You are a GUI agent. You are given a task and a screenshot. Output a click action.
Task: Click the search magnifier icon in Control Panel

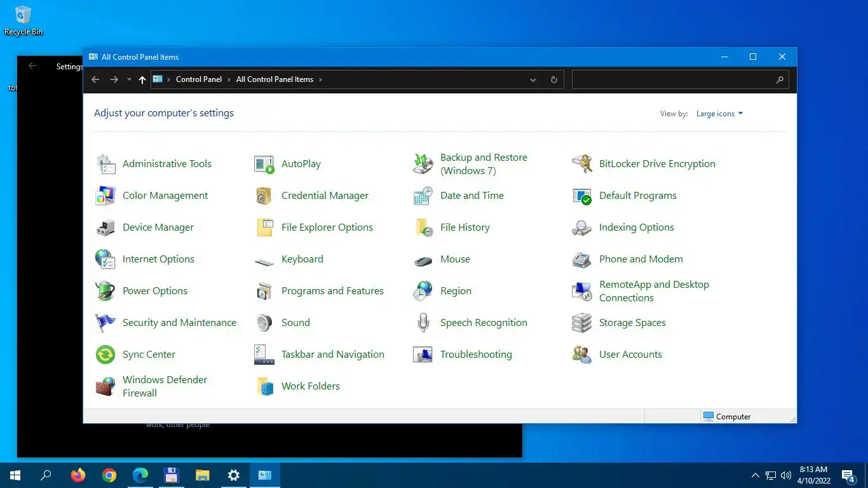click(x=780, y=79)
